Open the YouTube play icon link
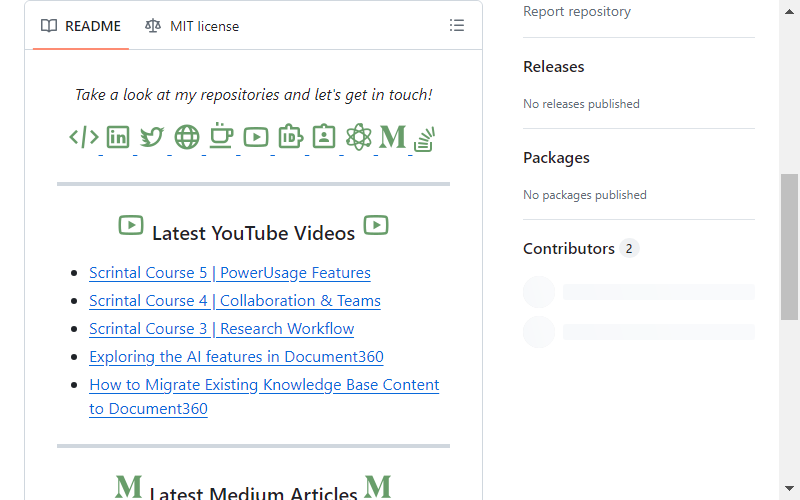Screen dimensions: 800x500 pyautogui.click(x=256, y=137)
